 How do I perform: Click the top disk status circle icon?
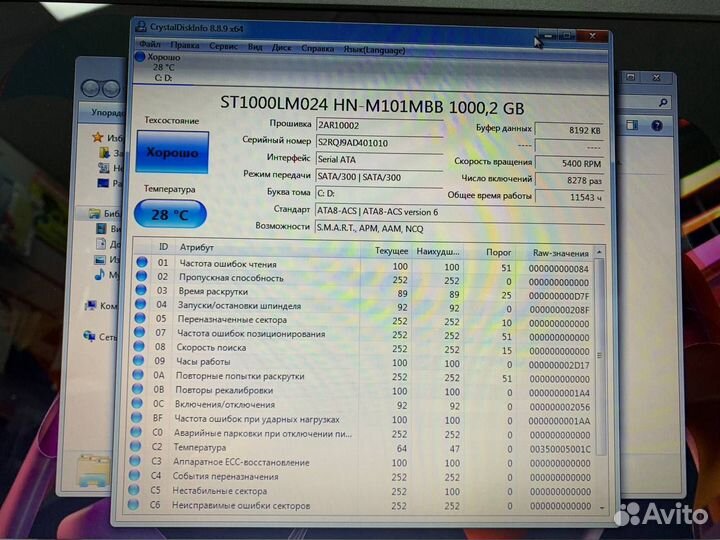tap(140, 56)
